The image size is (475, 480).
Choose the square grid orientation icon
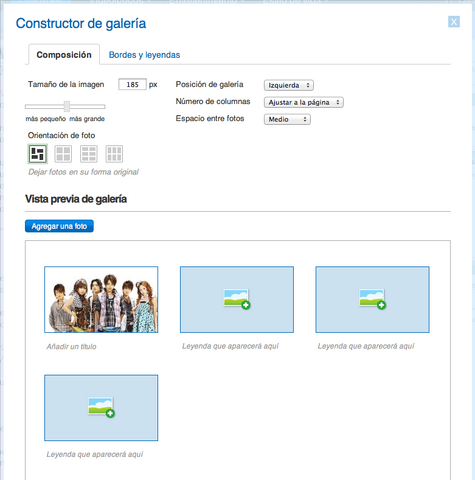(63, 154)
